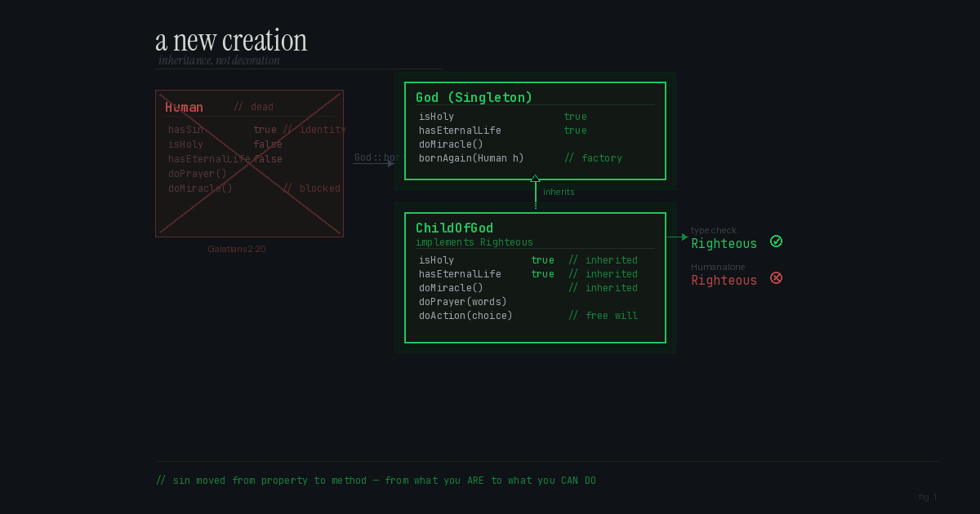Click 'doPrayer()' in the Human box
Image resolution: width=980 pixels, height=514 pixels.
point(198,174)
